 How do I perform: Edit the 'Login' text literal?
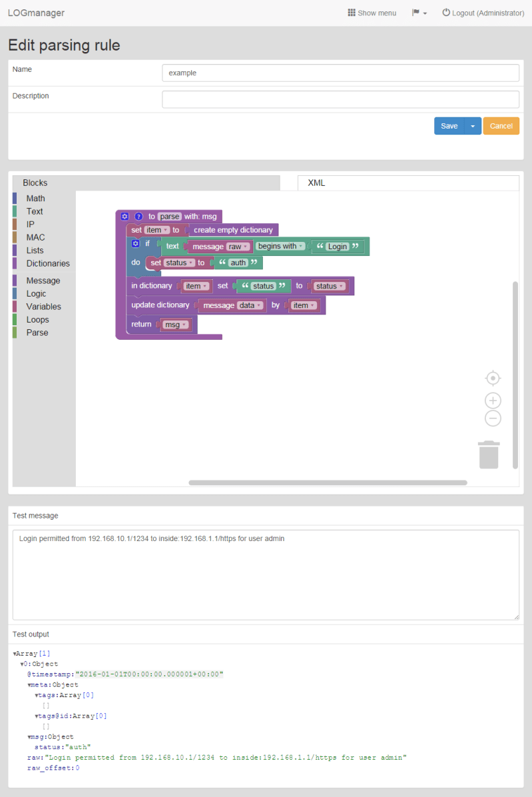338,247
